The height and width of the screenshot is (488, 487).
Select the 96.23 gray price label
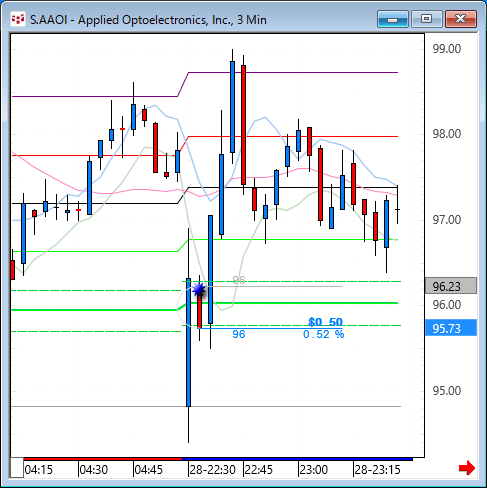[x=451, y=286]
